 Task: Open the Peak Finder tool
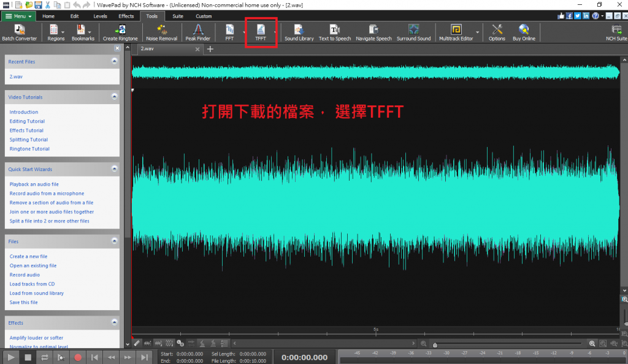[x=198, y=32]
